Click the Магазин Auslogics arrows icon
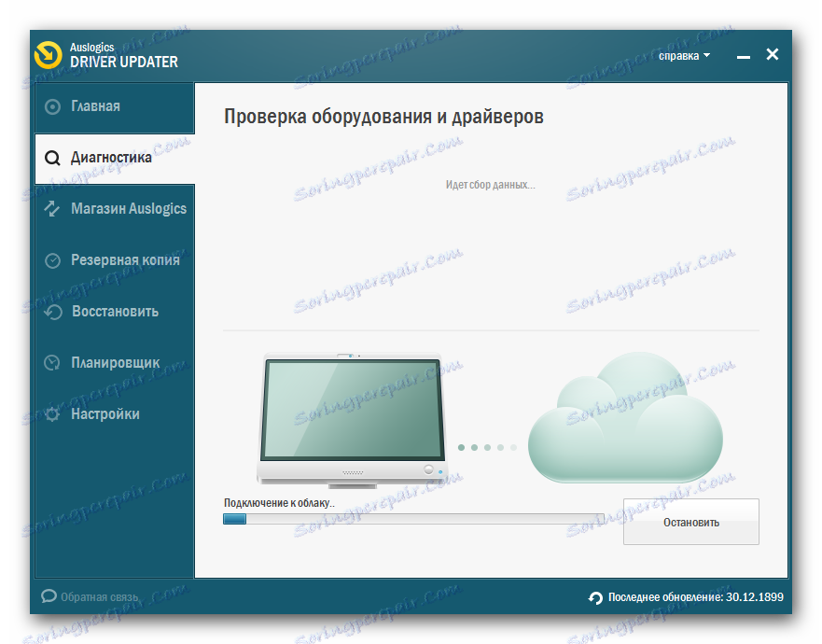The width and height of the screenshot is (822, 644). pyautogui.click(x=52, y=209)
